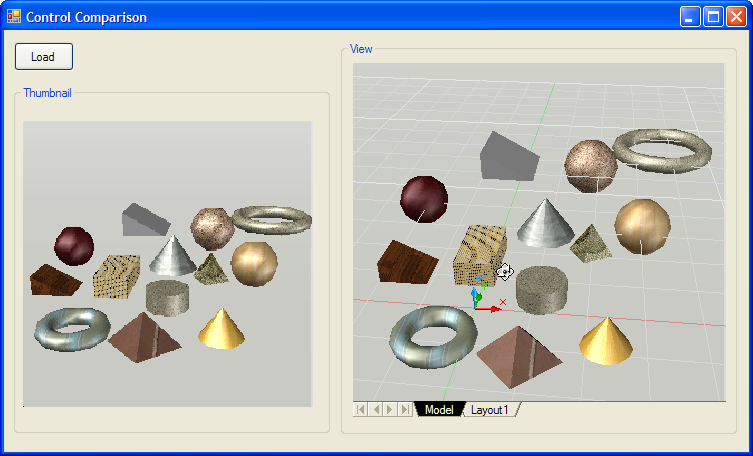Viewport: 753px width, 456px height.
Task: Minimize the Control Comparison window
Action: tap(690, 17)
